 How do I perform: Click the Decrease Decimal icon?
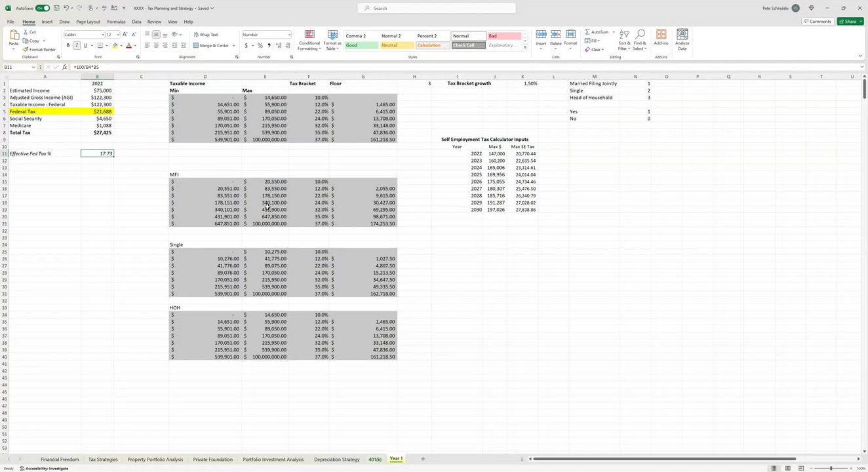coord(287,45)
